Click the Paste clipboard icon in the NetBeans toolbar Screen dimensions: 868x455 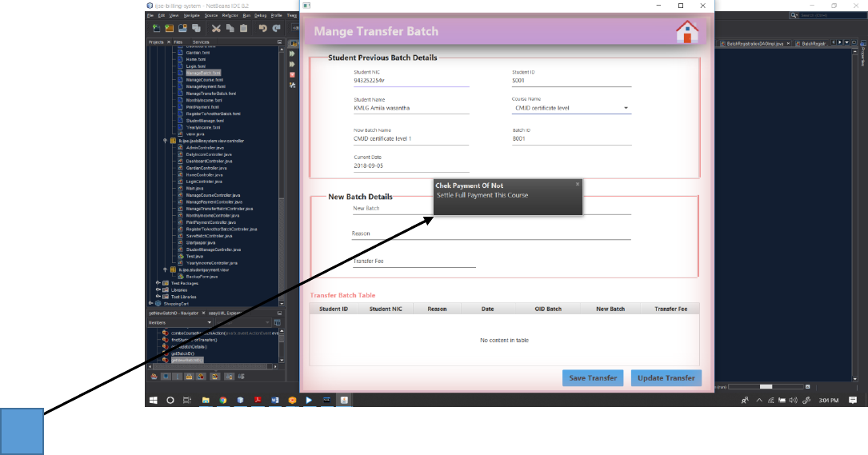(x=243, y=28)
